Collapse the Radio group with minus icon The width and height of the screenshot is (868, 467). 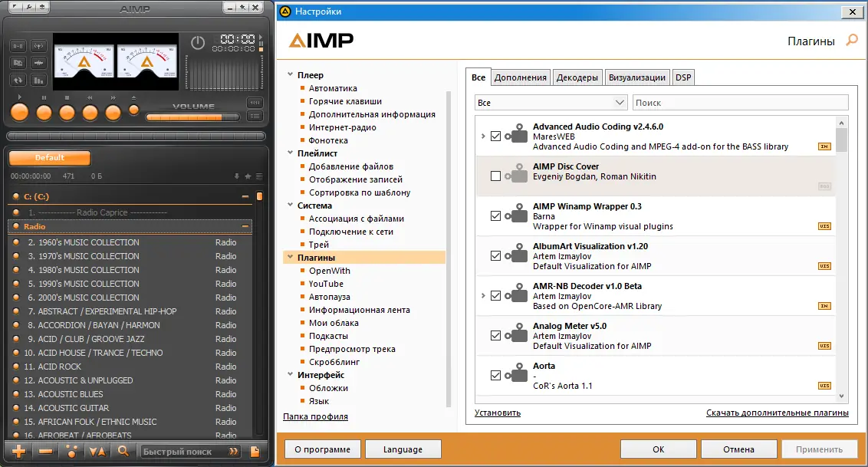245,226
